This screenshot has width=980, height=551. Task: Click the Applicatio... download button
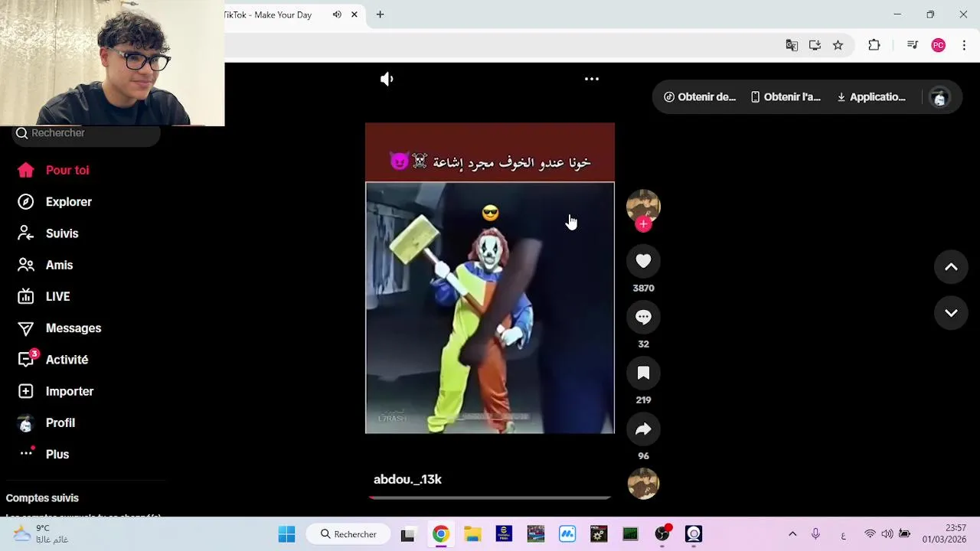point(871,97)
